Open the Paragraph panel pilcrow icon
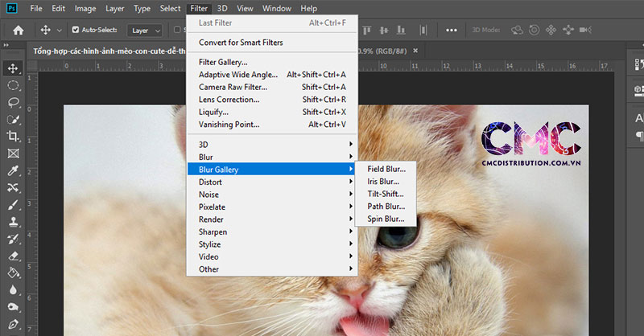Screen dimensions: 644x336 tap(639, 135)
